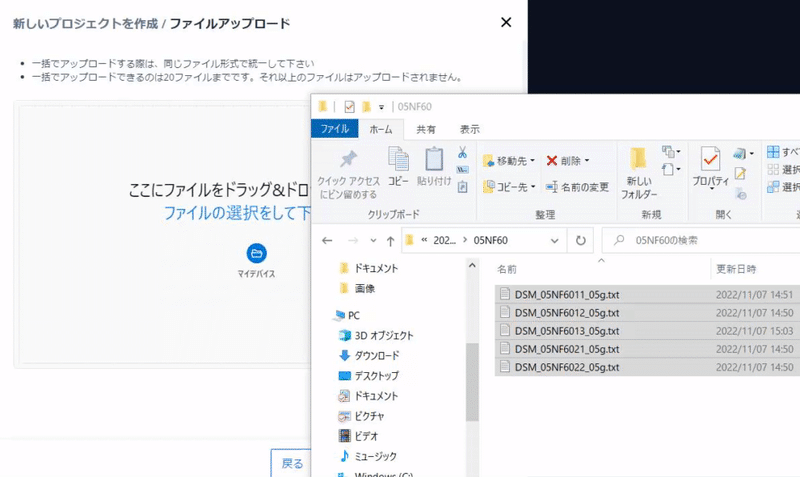Image resolution: width=800 pixels, height=477 pixels.
Task: Refresh the current folder
Action: 581,240
